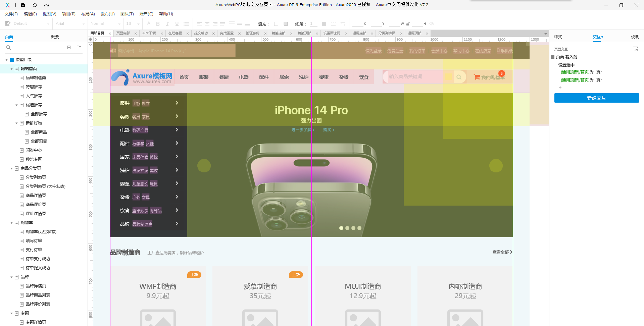644x326 pixels.
Task: Click the add page icon in pages panel
Action: tap(69, 48)
